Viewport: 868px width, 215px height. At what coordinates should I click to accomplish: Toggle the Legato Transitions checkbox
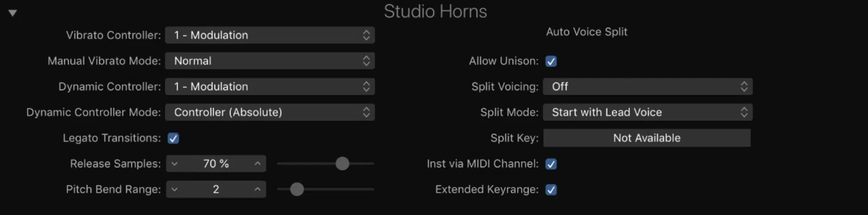pos(173,138)
